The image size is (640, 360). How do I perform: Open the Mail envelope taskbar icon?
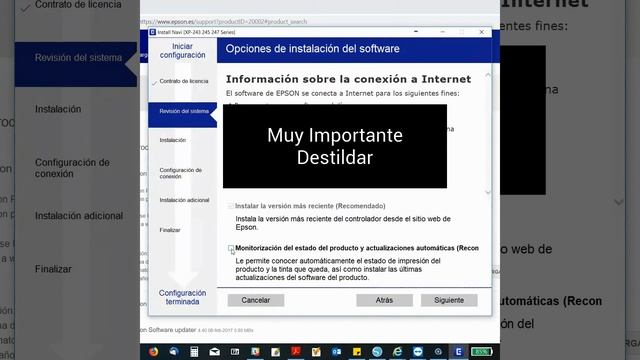[215, 351]
